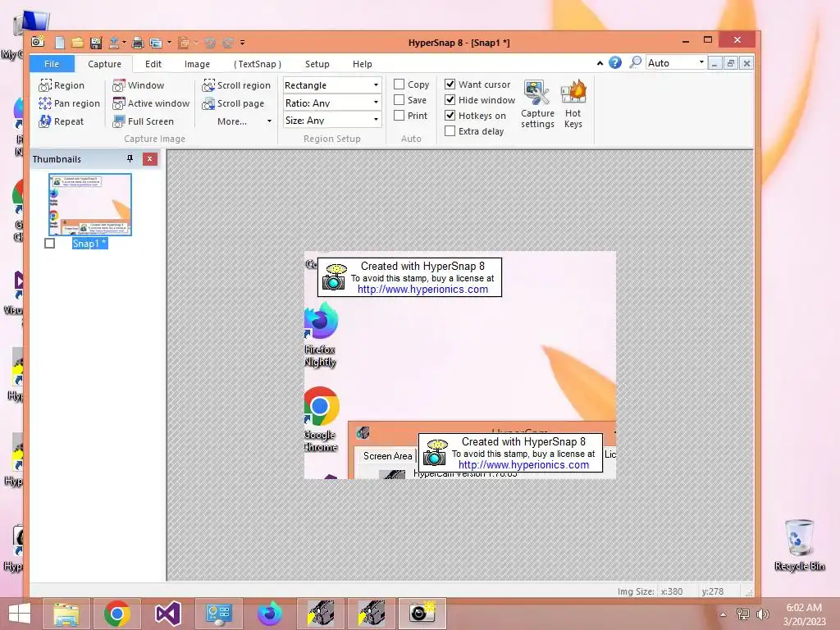Click the Snap1 * thumbnail label
Image resolution: width=840 pixels, height=630 pixels.
tap(89, 243)
